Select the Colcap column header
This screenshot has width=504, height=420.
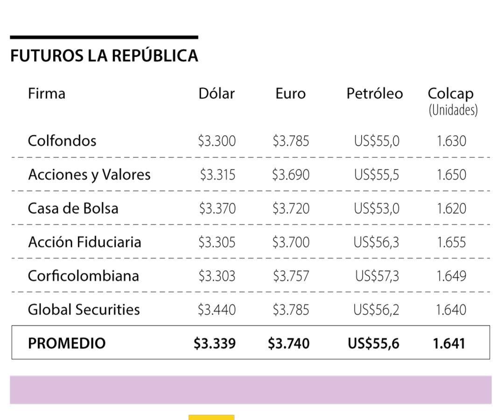[x=450, y=94]
